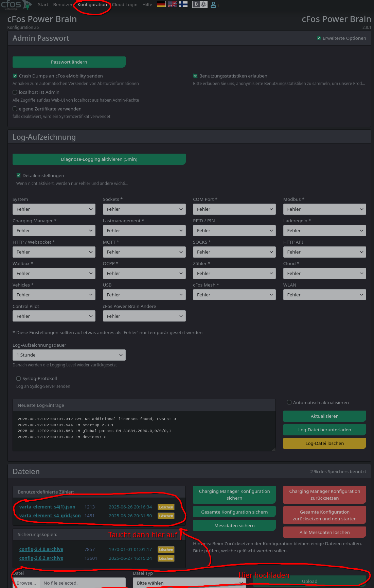Expand the Charging Manager log level dropdown
Screen dimensions: 374x588
(x=54, y=230)
